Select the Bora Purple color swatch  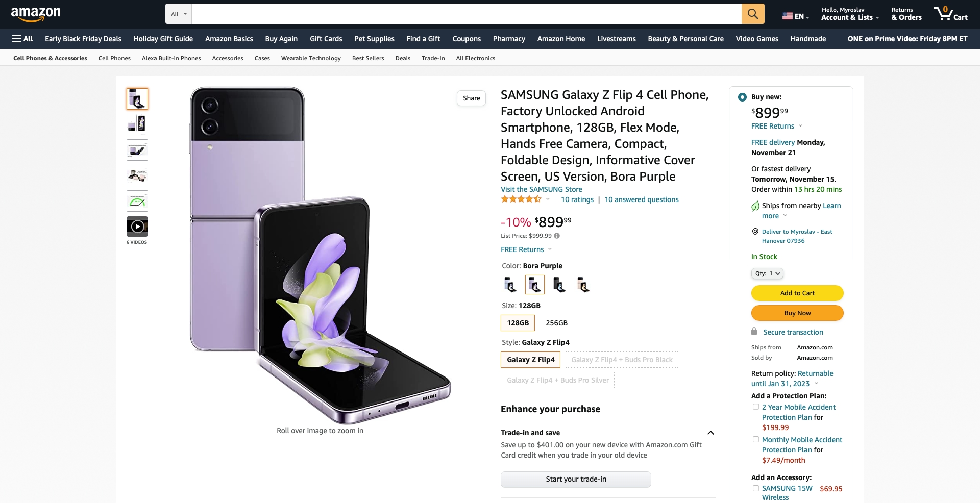(x=535, y=285)
